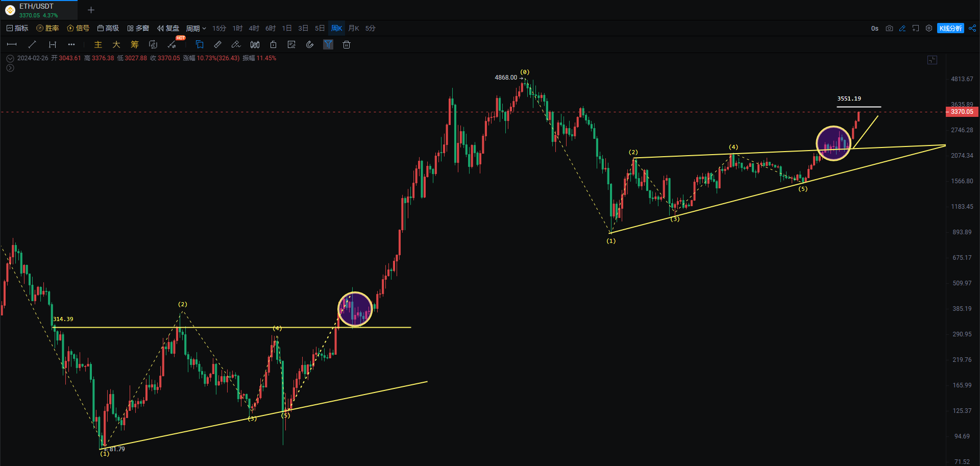Click the Binance coin logo on tab
980x466 pixels.
point(10,10)
